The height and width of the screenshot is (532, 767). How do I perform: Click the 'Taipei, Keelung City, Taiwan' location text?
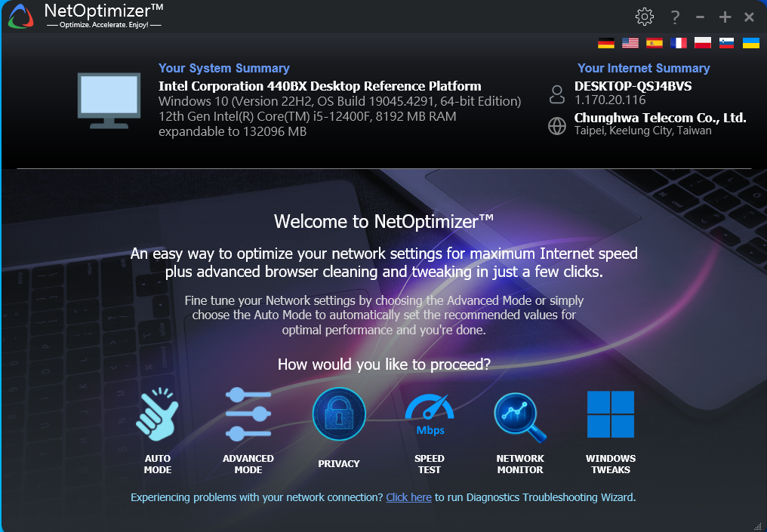[x=642, y=131]
